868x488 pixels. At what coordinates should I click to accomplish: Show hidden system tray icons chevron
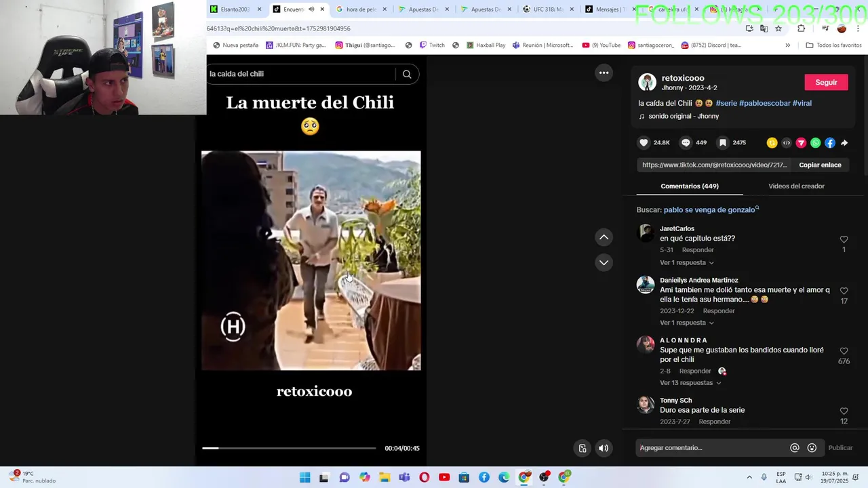click(x=749, y=477)
